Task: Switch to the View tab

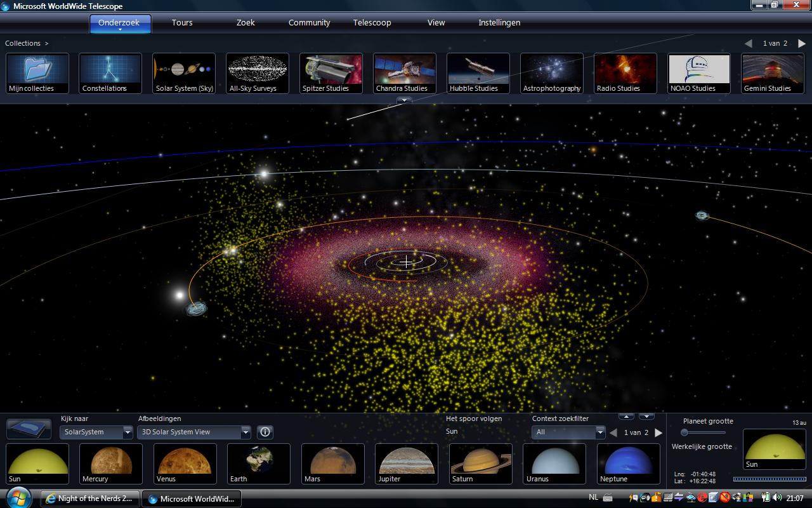Action: [436, 22]
